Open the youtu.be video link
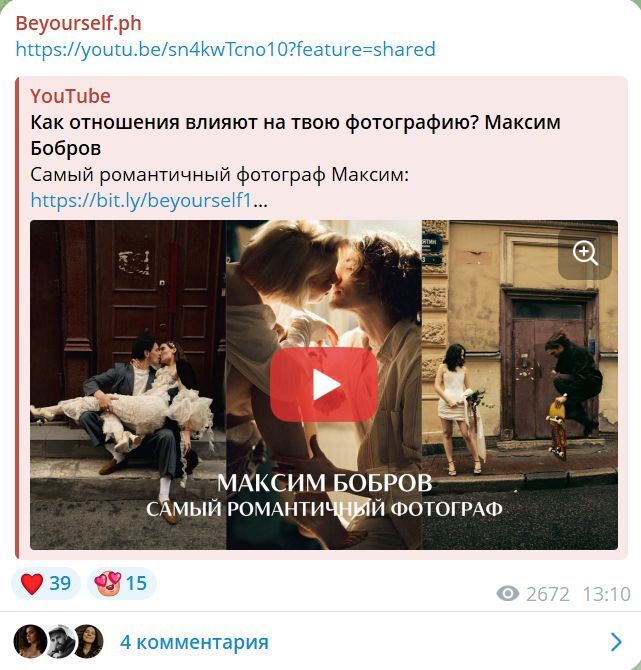The height and width of the screenshot is (670, 641). tap(226, 49)
